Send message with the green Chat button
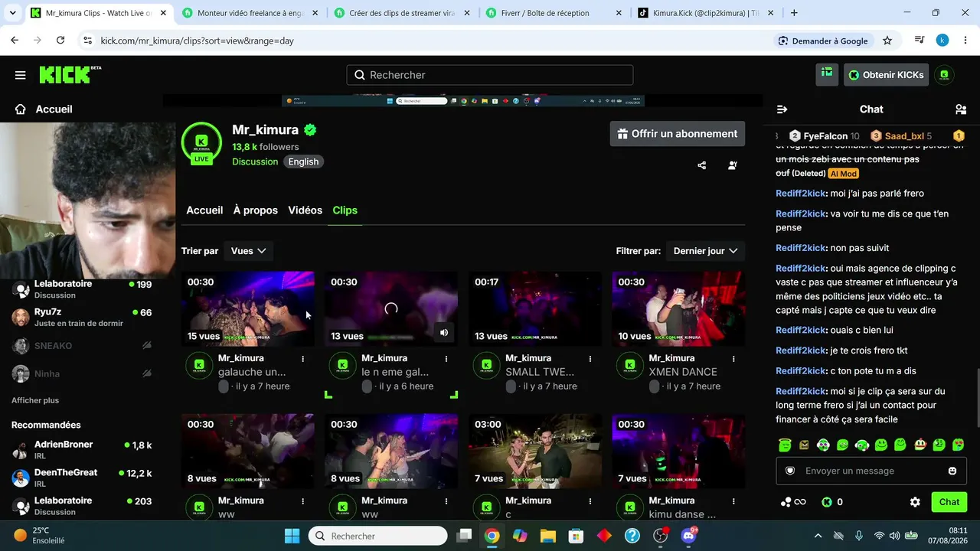 (949, 502)
